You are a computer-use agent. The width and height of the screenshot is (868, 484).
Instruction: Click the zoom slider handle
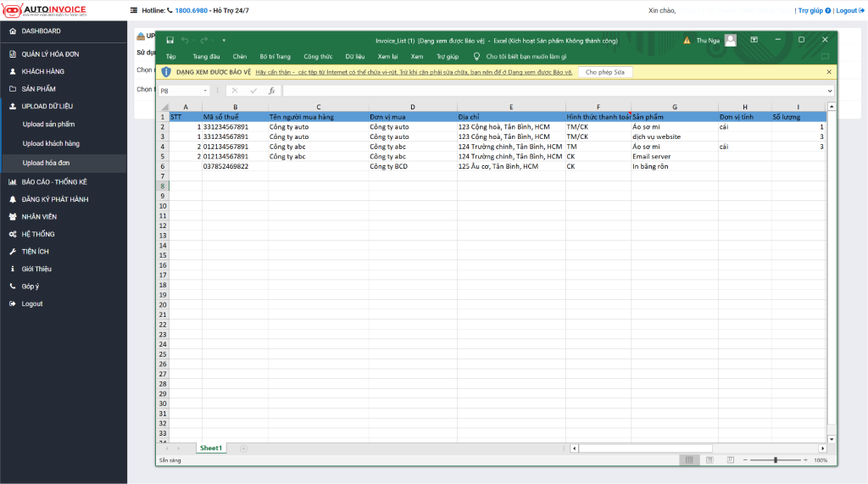pos(776,460)
